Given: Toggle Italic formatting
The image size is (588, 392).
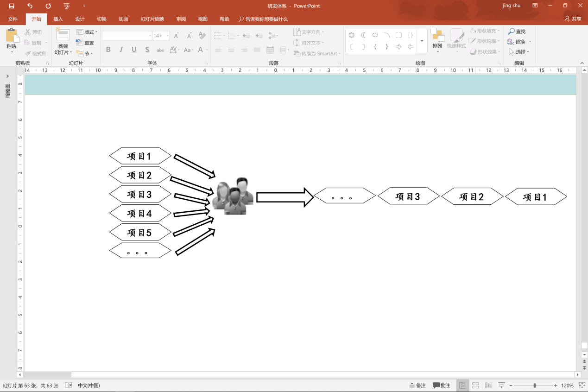Looking at the screenshot, I should point(121,50).
